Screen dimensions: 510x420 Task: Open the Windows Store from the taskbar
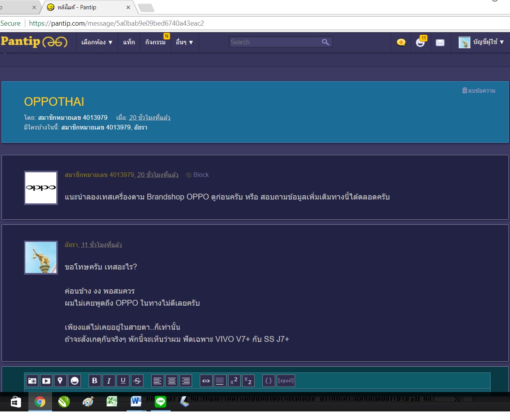(16, 402)
